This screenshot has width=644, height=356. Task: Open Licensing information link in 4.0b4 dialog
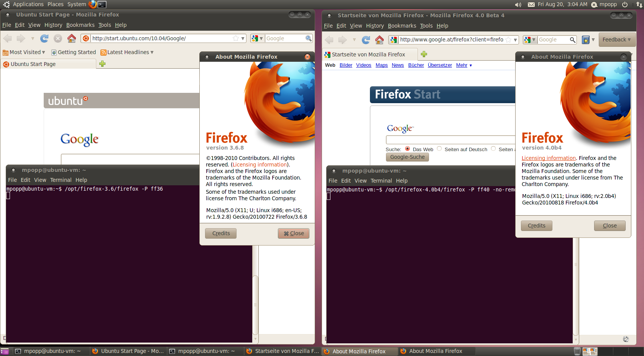(x=549, y=158)
